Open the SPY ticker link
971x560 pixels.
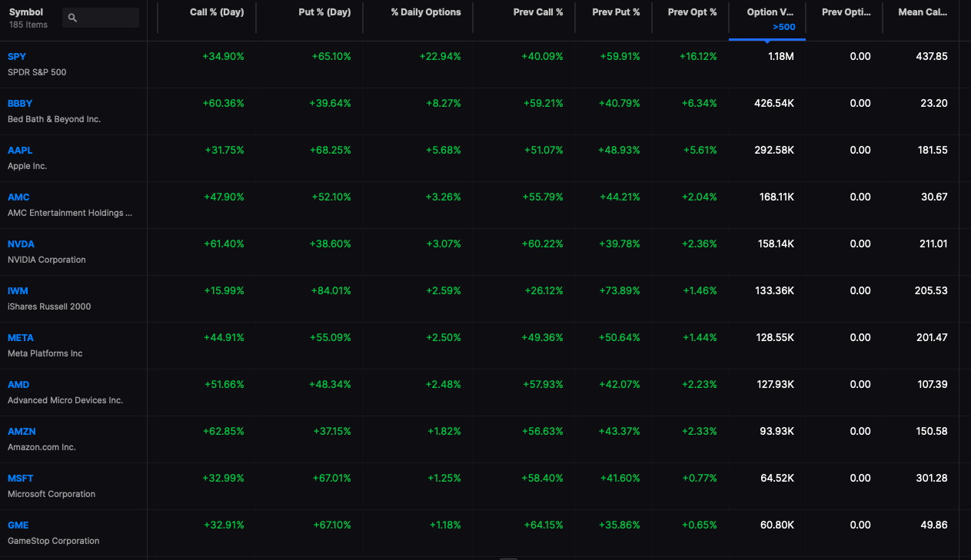click(x=17, y=57)
